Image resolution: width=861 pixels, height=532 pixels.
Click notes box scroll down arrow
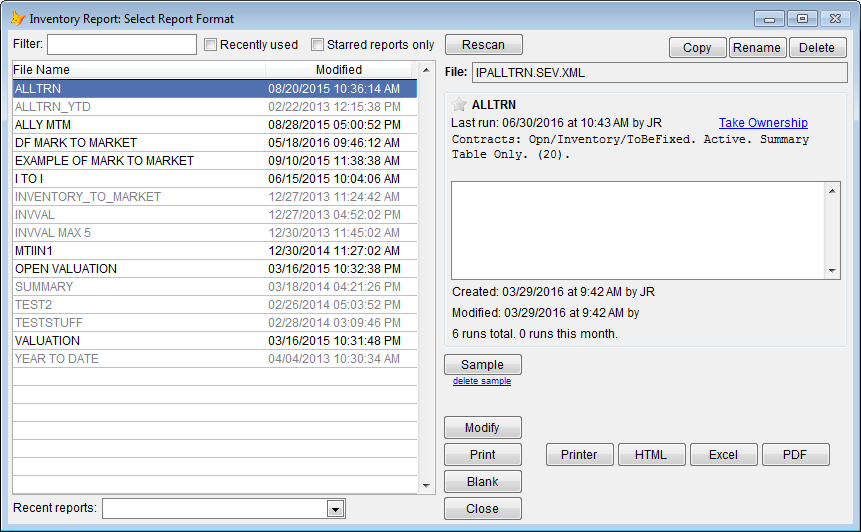(832, 271)
